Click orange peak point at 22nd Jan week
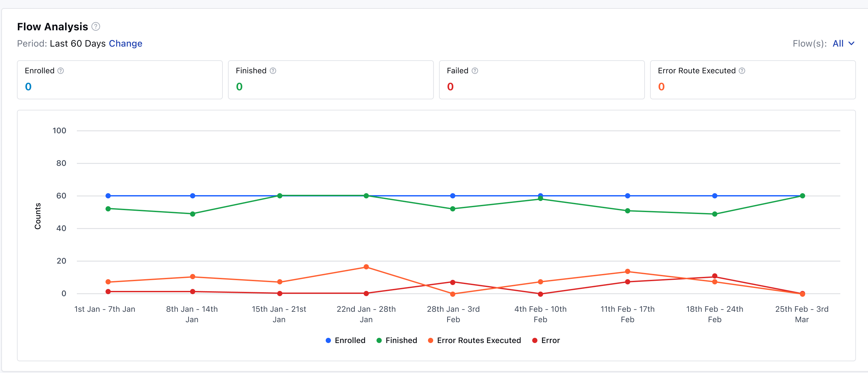Screen dimensions: 868x373 [x=366, y=267]
